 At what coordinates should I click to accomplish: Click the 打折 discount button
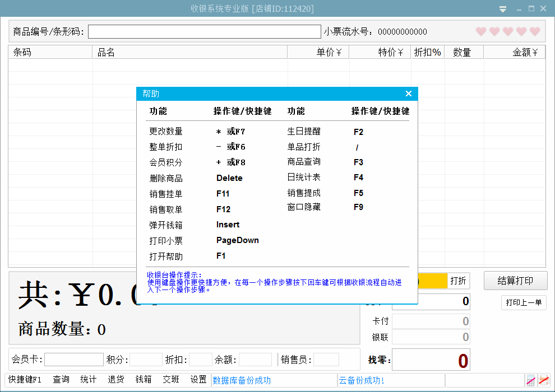(x=459, y=281)
